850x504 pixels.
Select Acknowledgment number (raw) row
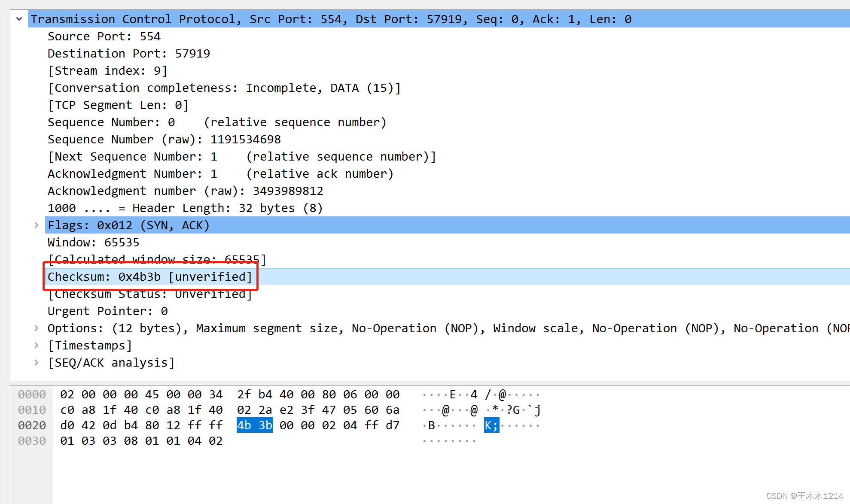185,191
